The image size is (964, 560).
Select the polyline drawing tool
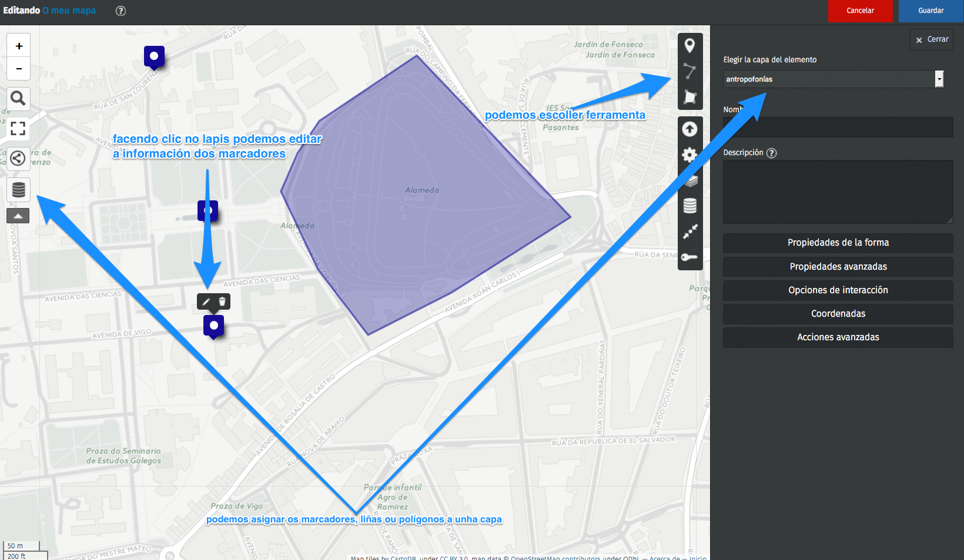tap(690, 71)
